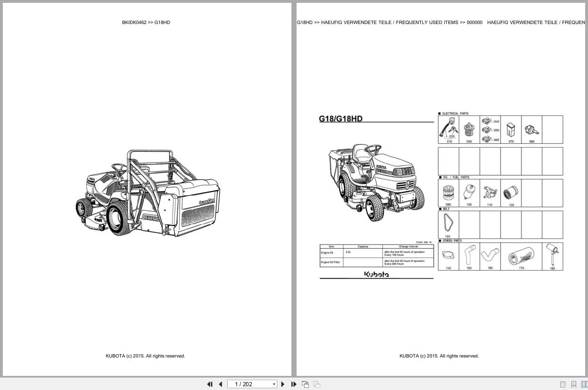Click the Engine Oil table row
Screen dimensions: 588x390
(377, 253)
